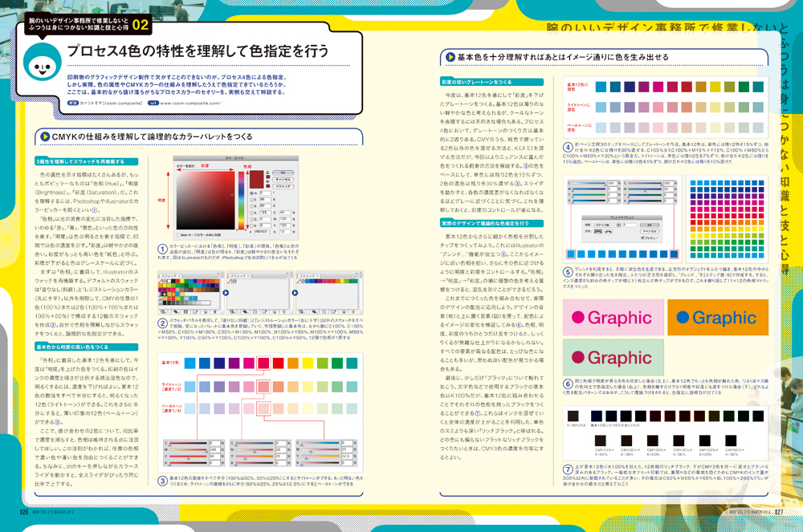Click the crimson dot in the green Graphic tile

578,357
